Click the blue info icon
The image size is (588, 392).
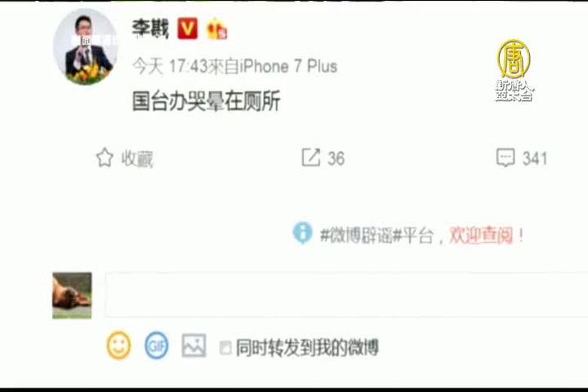click(x=302, y=233)
